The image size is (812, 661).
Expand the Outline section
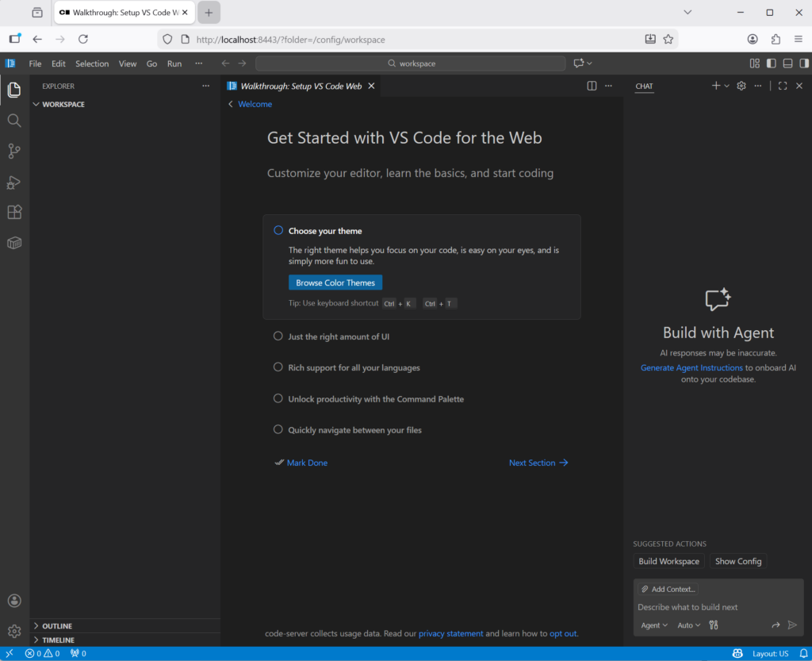(57, 626)
